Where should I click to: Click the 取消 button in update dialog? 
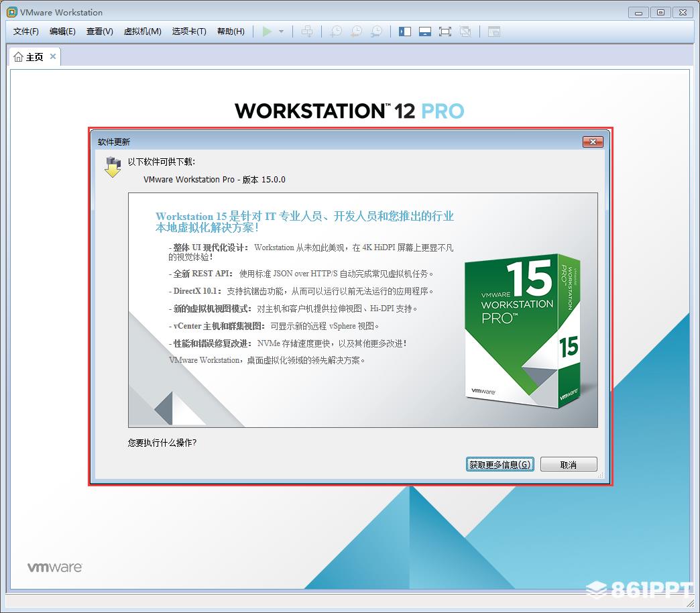click(569, 464)
